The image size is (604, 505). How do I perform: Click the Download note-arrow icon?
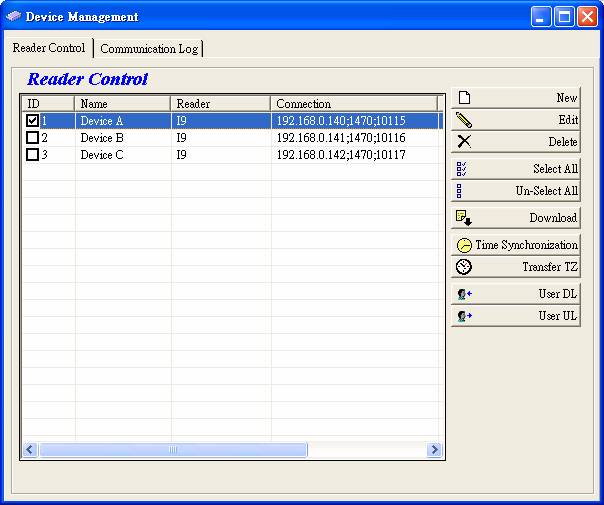click(x=464, y=218)
